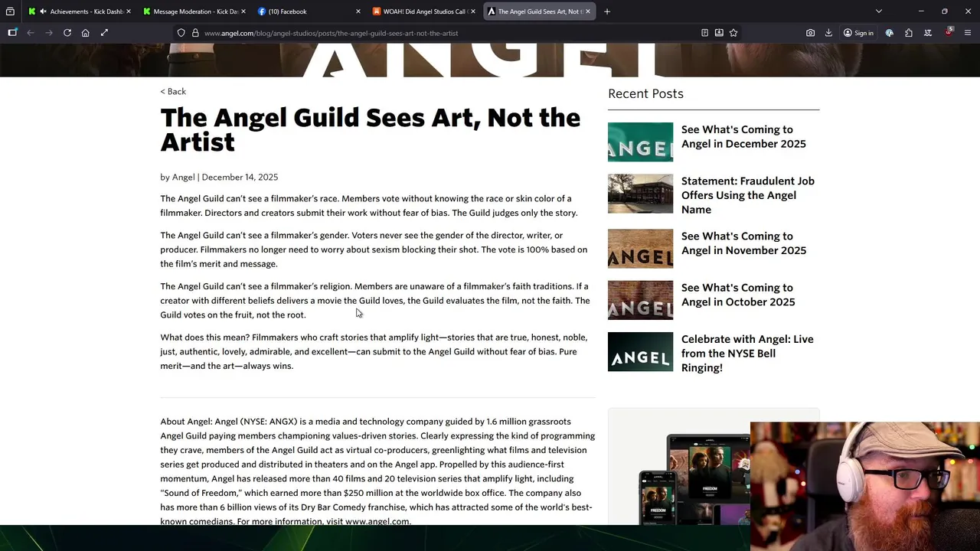The image size is (980, 551).
Task: Open the globe extension icon next to Sign in
Action: point(890,33)
